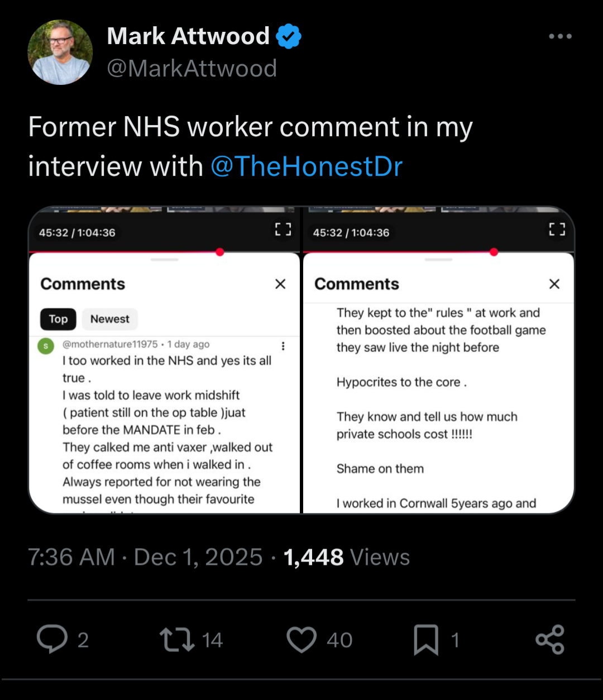Click the left video progress scrubber dot
The height and width of the screenshot is (700, 603).
(x=220, y=252)
